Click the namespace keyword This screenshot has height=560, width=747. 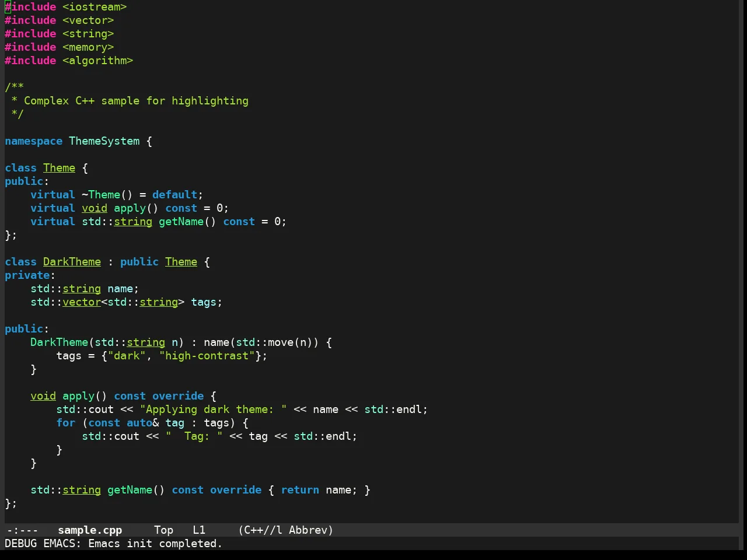point(33,141)
